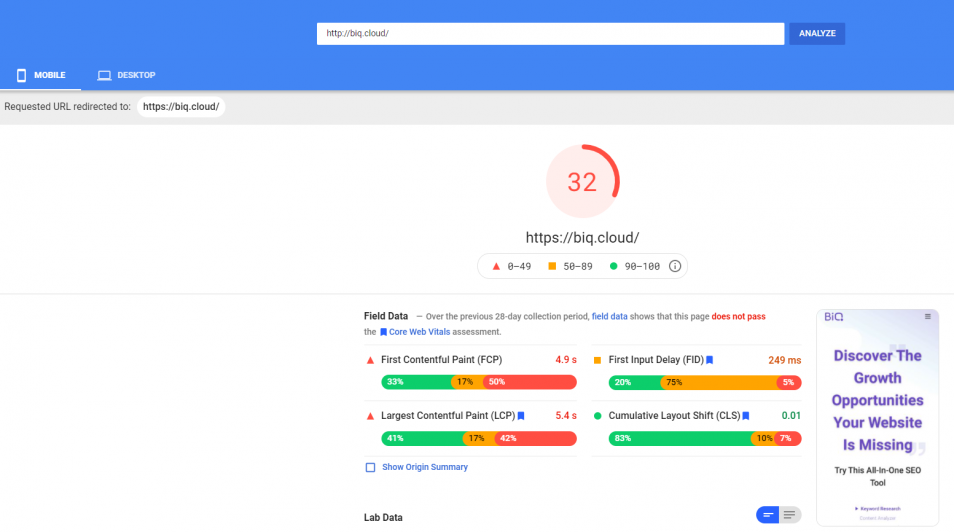The width and height of the screenshot is (954, 532).
Task: Click the BiQ logo in the page preview
Action: coord(834,317)
